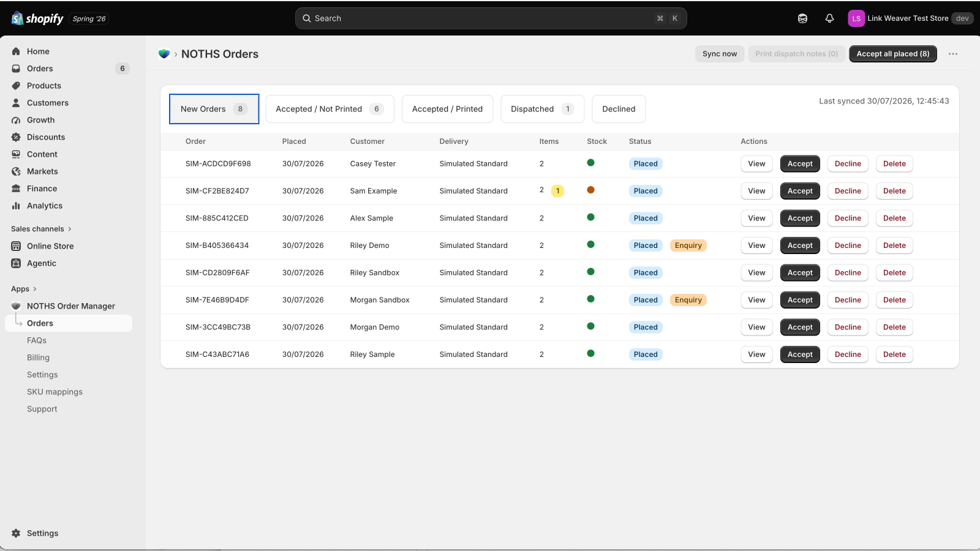Viewport: 980px width, 551px height.
Task: Switch to the Declined tab
Action: pos(619,109)
